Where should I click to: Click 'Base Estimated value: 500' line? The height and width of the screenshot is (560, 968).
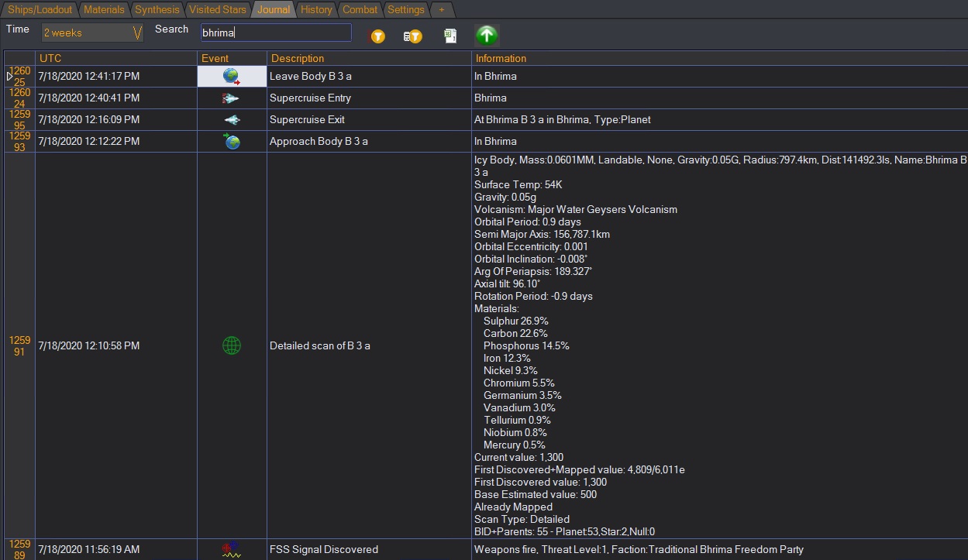[x=536, y=495]
